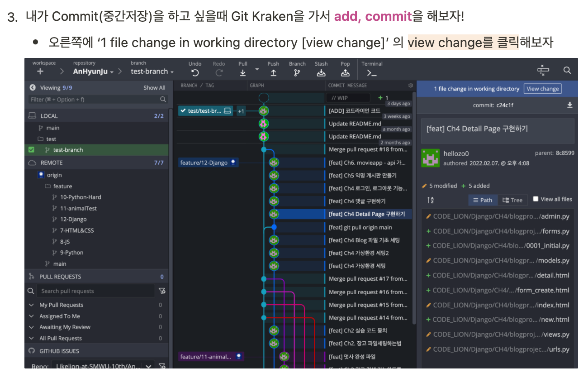Click hellozo0 author avatar
588x373 pixels.
coord(430,158)
